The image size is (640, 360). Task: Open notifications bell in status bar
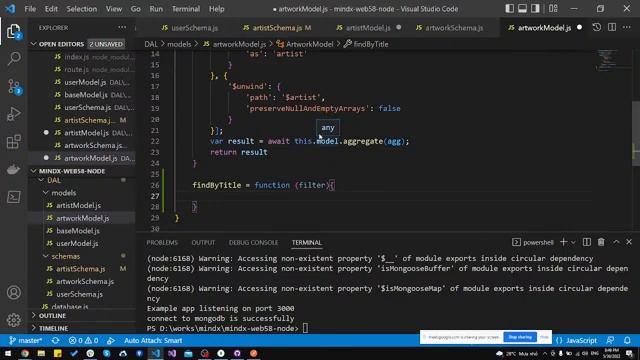click(627, 340)
